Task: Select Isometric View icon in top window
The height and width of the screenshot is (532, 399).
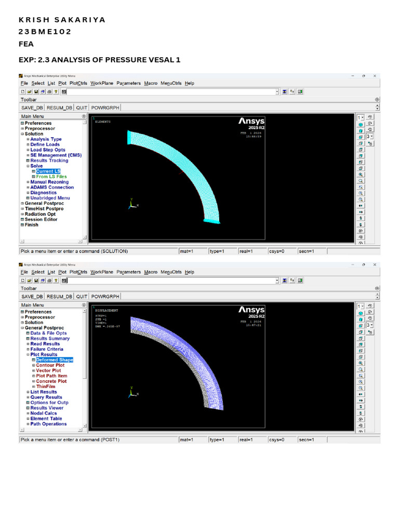Action: [361, 125]
